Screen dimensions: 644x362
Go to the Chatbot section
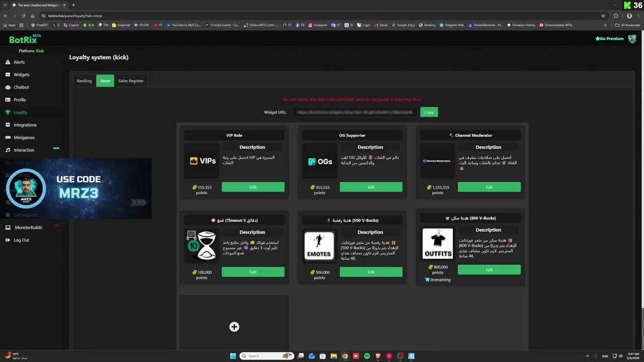tap(21, 87)
